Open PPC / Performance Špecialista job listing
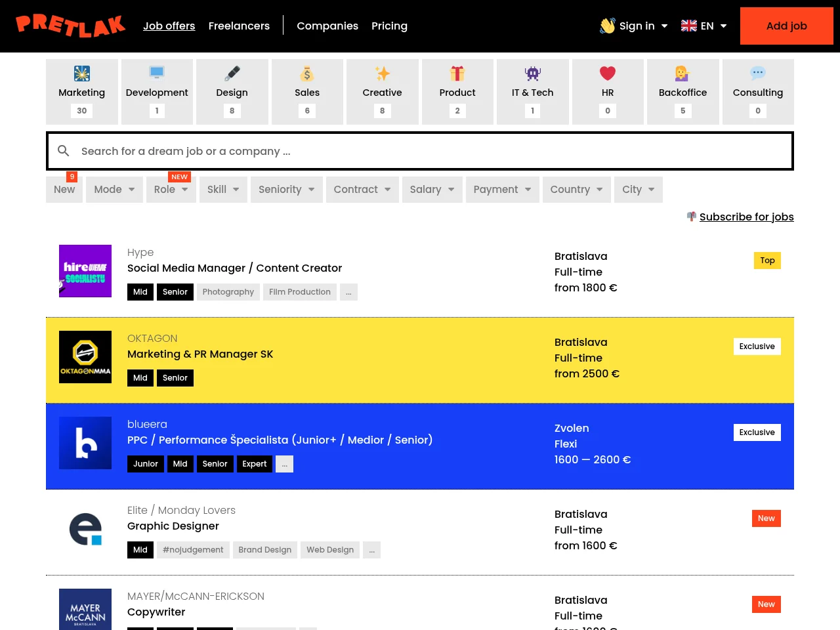 pos(280,440)
